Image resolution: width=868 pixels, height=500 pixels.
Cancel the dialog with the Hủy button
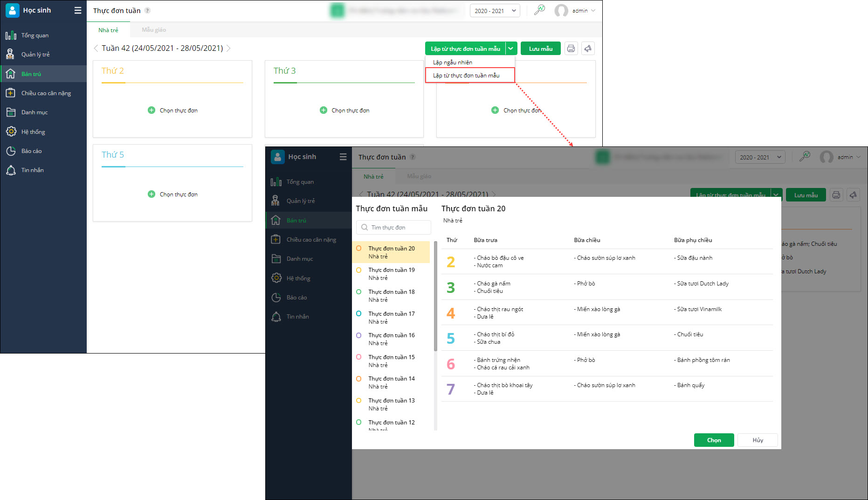tap(758, 440)
